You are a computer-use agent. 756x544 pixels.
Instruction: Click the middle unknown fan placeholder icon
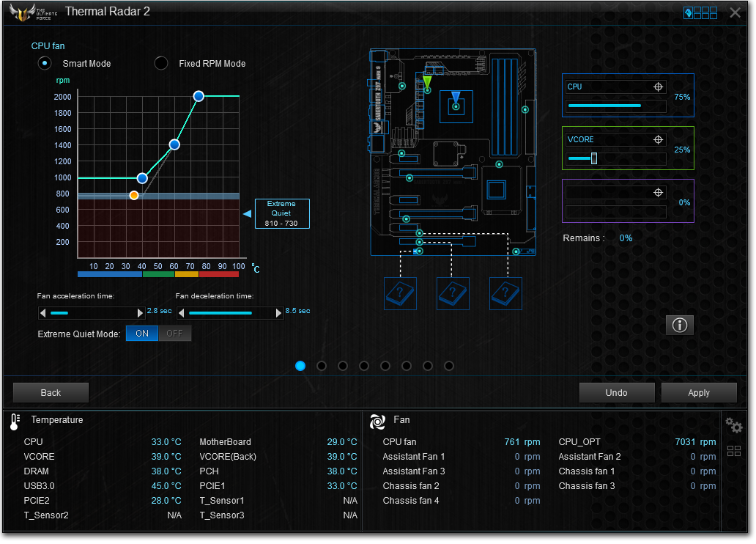[x=453, y=293]
